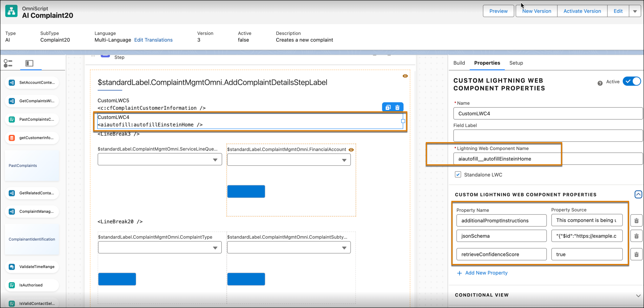The height and width of the screenshot is (308, 644).
Task: Select the SetAccountConte... action element
Action: (32, 83)
